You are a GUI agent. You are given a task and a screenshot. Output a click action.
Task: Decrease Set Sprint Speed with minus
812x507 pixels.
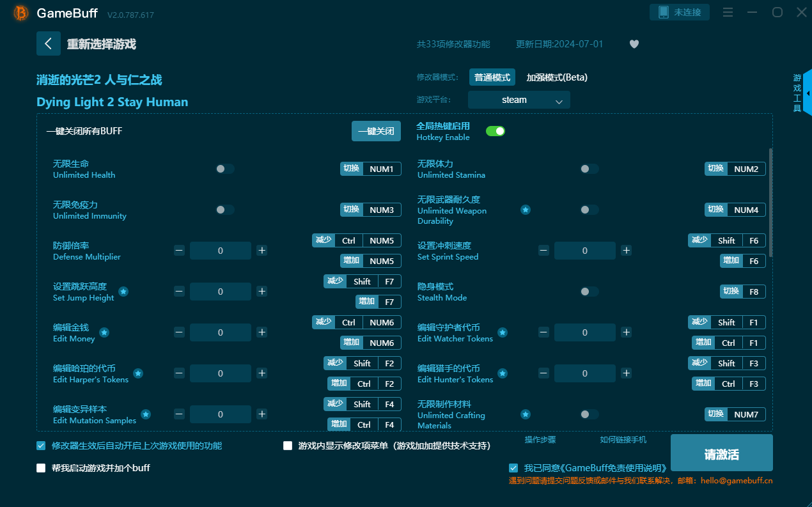543,251
